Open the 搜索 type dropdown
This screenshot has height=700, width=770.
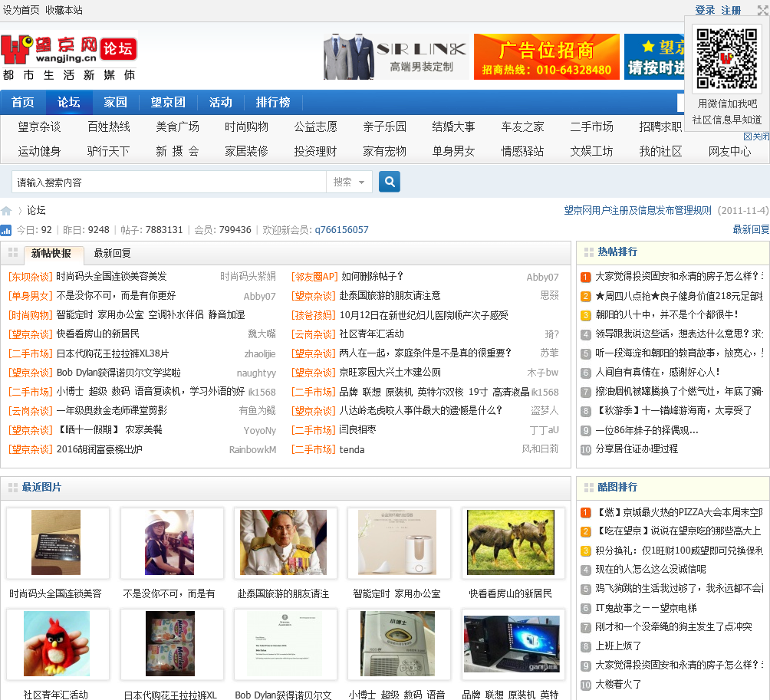coord(349,182)
